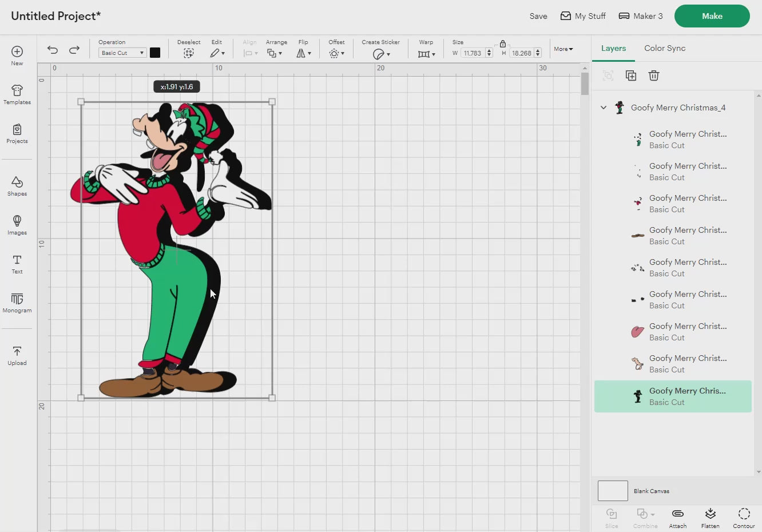Click the canvas vertical scrollbar

585,84
